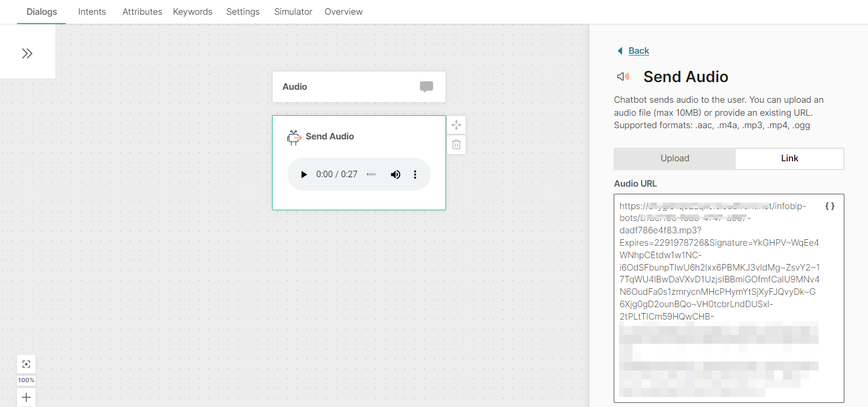Click the chat bubble icon on Audio dialog

tap(426, 87)
